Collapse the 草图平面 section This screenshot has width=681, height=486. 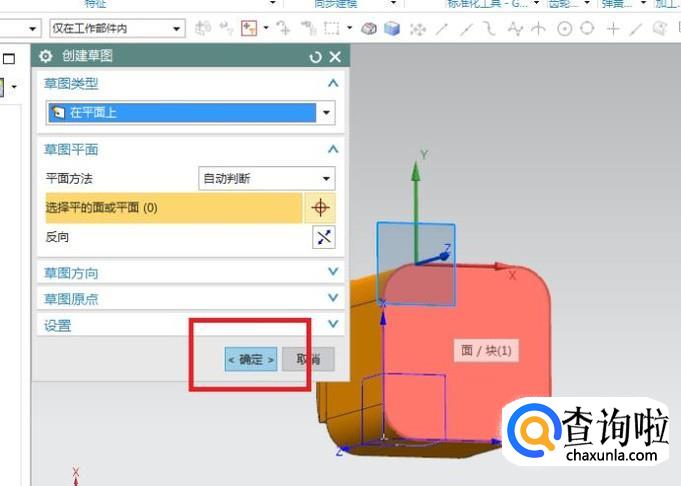click(x=333, y=149)
